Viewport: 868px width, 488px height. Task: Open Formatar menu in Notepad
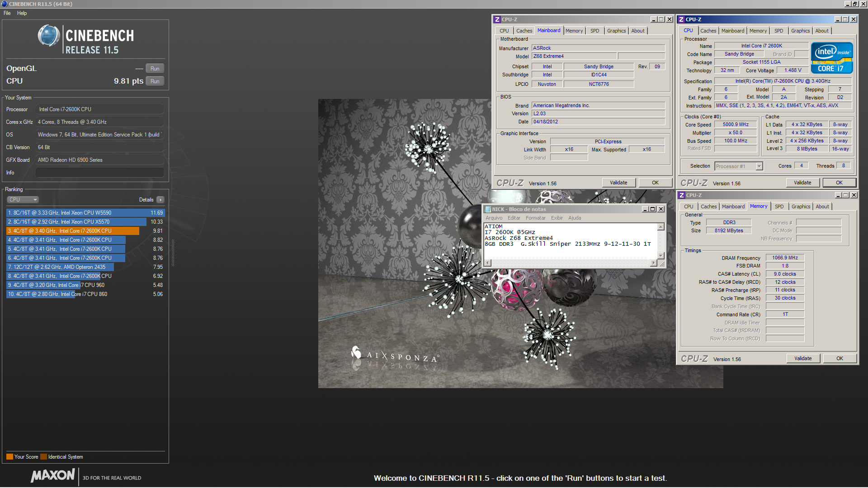[535, 218]
